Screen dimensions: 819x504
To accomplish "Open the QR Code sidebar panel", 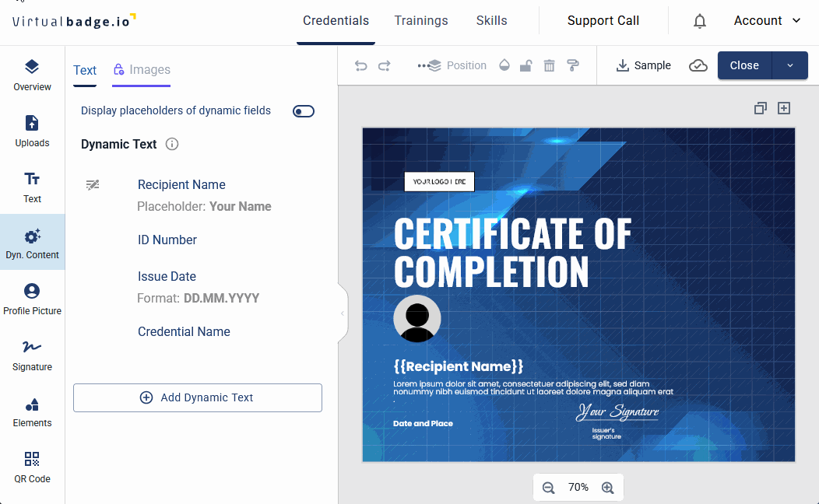I will [x=32, y=467].
